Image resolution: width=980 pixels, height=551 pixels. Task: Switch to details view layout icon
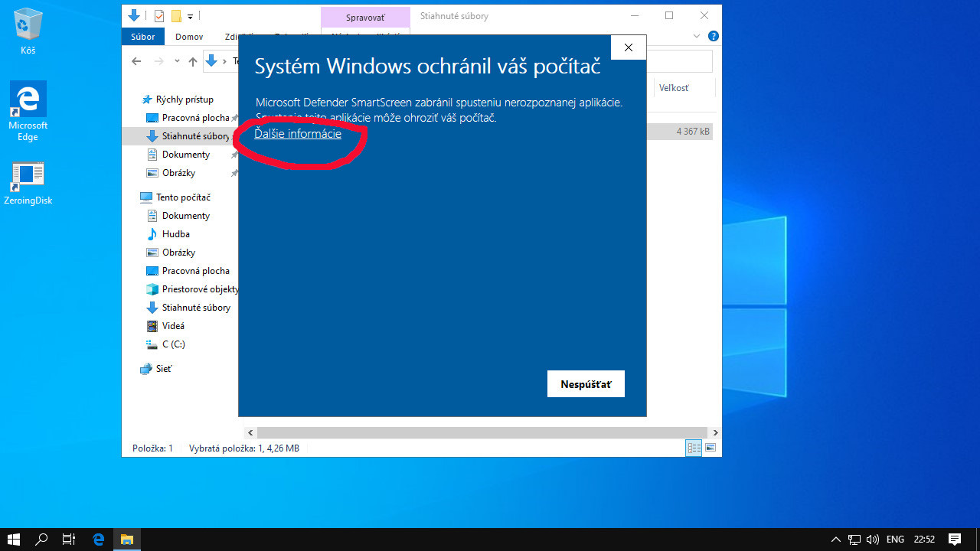[x=694, y=448]
